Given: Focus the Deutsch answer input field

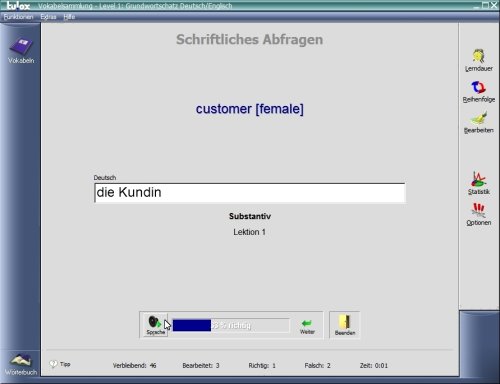Looking at the screenshot, I should [x=250, y=192].
